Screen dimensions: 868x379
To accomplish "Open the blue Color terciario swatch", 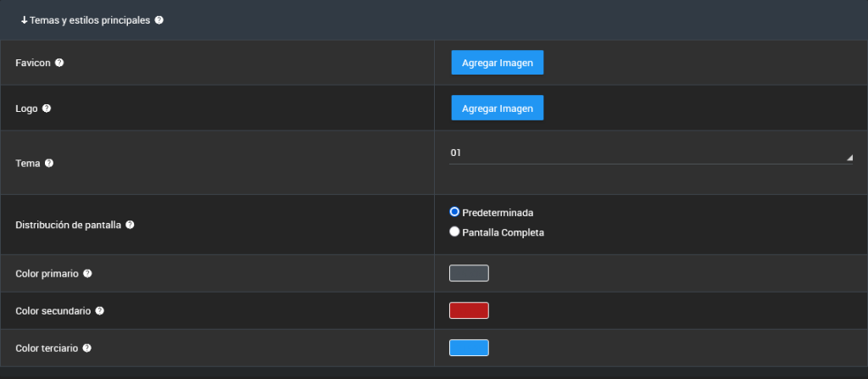I will pyautogui.click(x=469, y=348).
